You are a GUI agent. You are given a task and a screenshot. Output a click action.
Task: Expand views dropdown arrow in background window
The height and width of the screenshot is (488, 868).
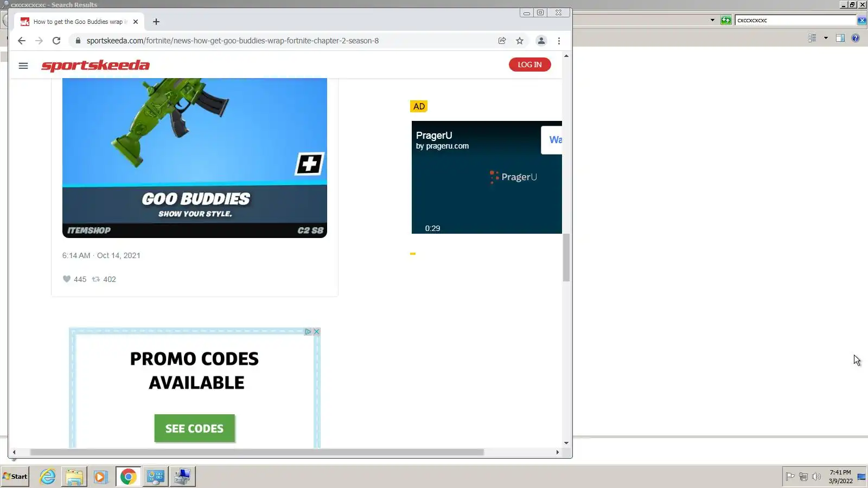click(826, 38)
